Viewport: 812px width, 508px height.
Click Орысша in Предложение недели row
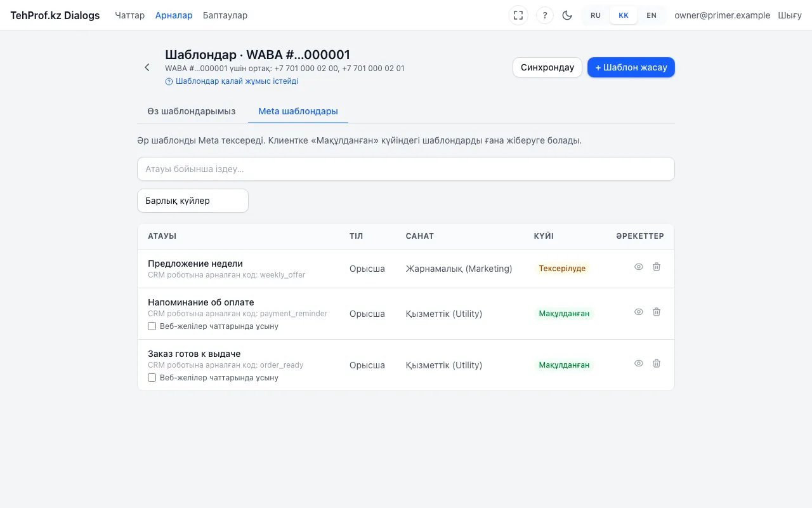367,269
